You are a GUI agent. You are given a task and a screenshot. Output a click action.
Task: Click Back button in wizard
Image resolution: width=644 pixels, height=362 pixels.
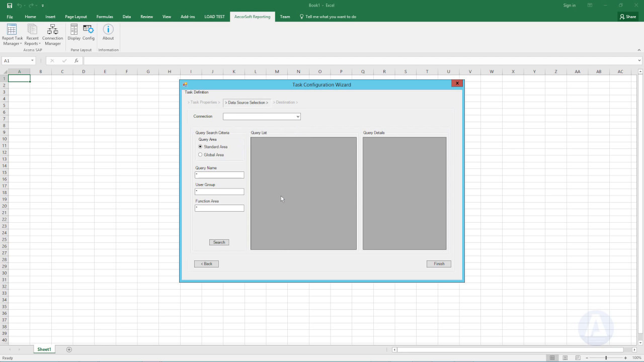[206, 263]
